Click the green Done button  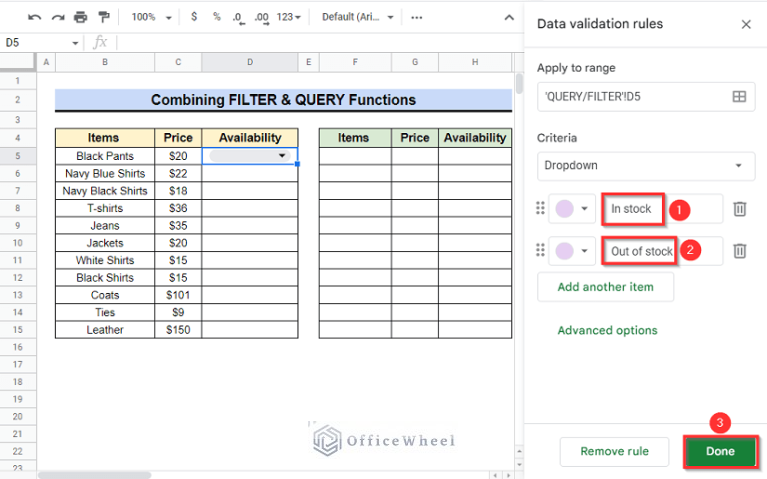721,452
